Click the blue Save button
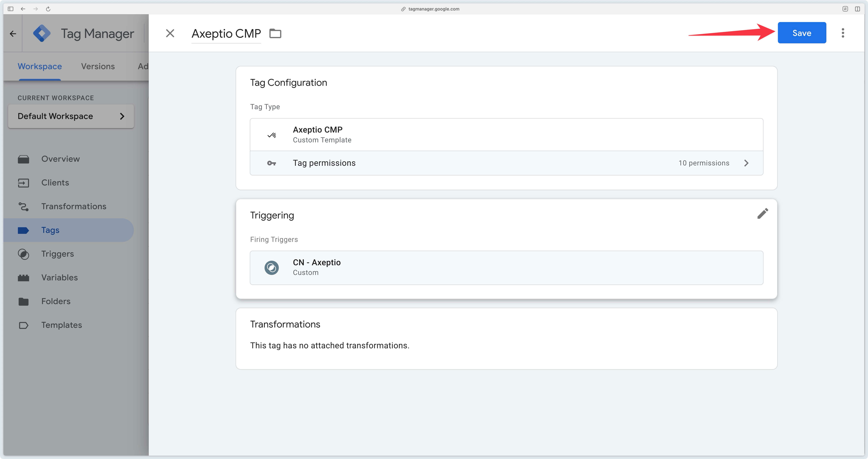868x459 pixels. click(802, 33)
